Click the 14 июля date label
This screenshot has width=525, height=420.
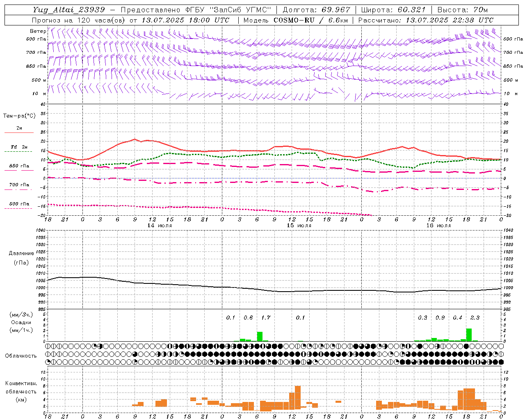tap(160, 226)
